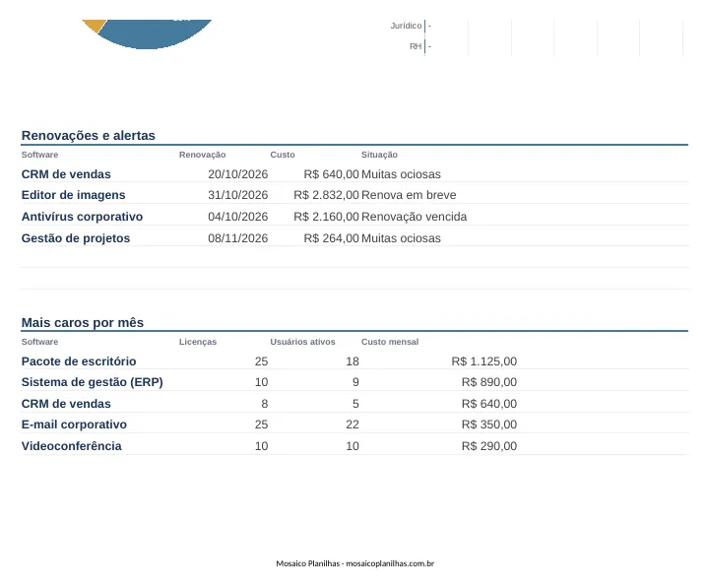Click renewal date 04/10/2026

238,217
